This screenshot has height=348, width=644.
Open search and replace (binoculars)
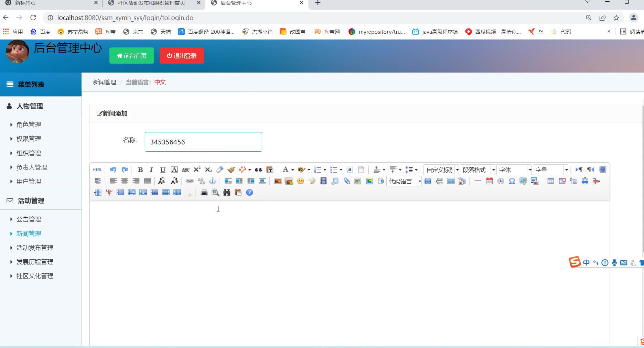227,193
